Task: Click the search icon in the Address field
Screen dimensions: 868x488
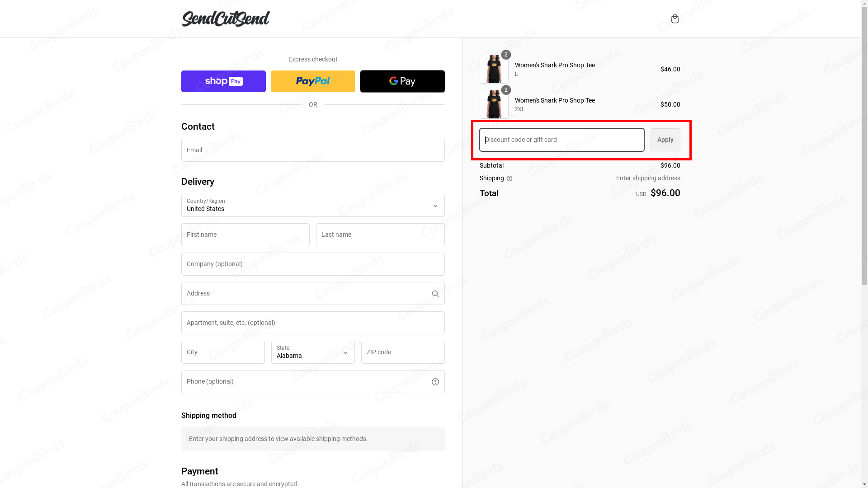Action: 435,294
